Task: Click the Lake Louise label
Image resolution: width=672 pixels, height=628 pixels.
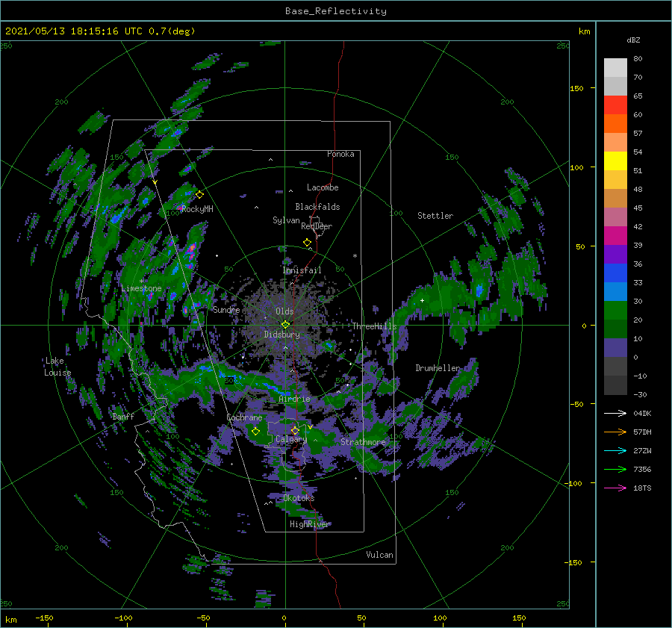Action: click(57, 367)
